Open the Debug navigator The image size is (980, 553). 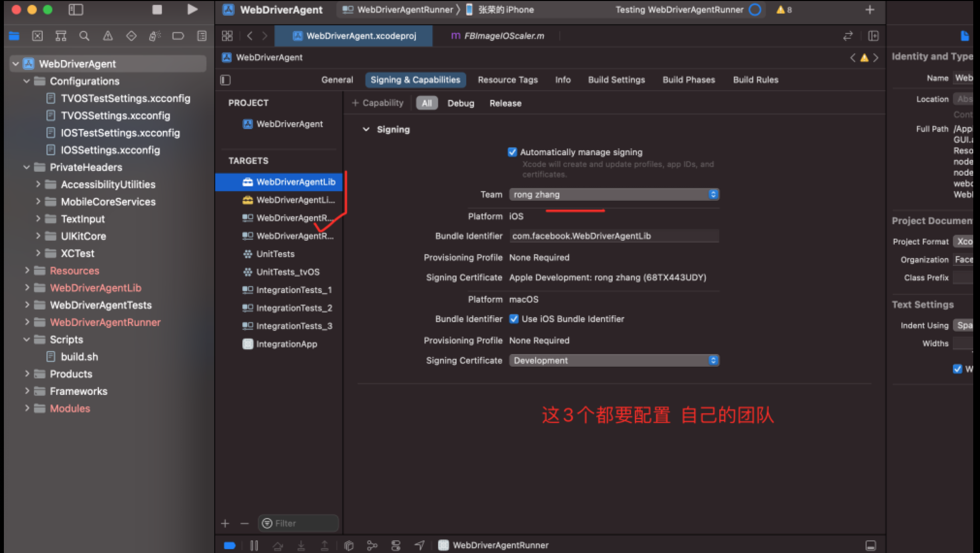(x=155, y=36)
